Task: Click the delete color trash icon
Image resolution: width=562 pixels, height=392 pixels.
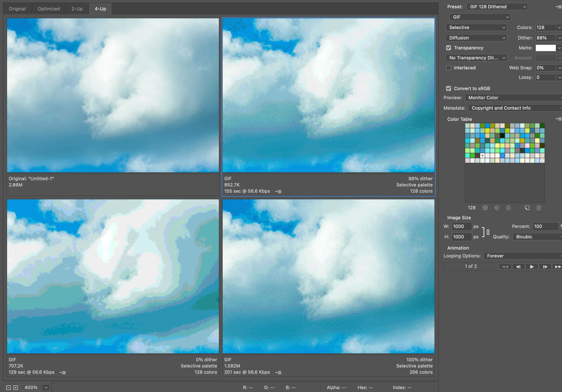Action: 539,208
